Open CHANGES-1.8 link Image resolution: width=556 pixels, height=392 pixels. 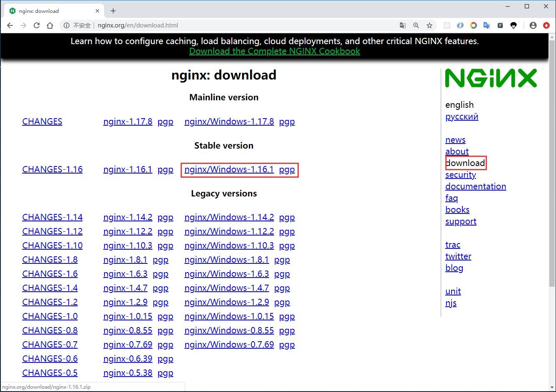click(x=50, y=260)
